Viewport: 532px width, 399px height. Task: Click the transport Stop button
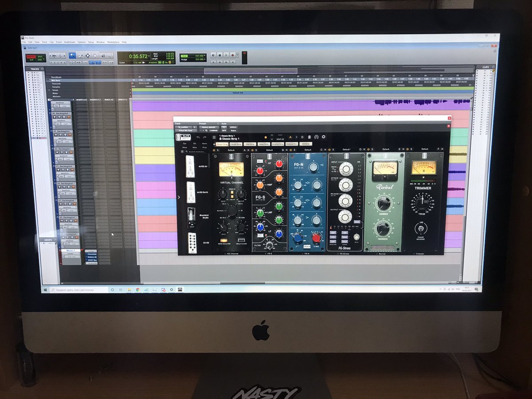click(219, 55)
